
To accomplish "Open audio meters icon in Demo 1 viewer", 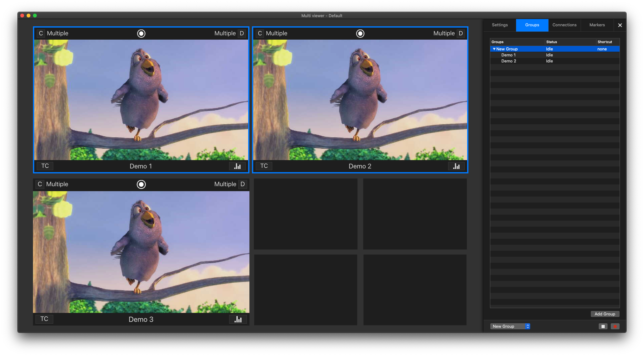I will 237,166.
